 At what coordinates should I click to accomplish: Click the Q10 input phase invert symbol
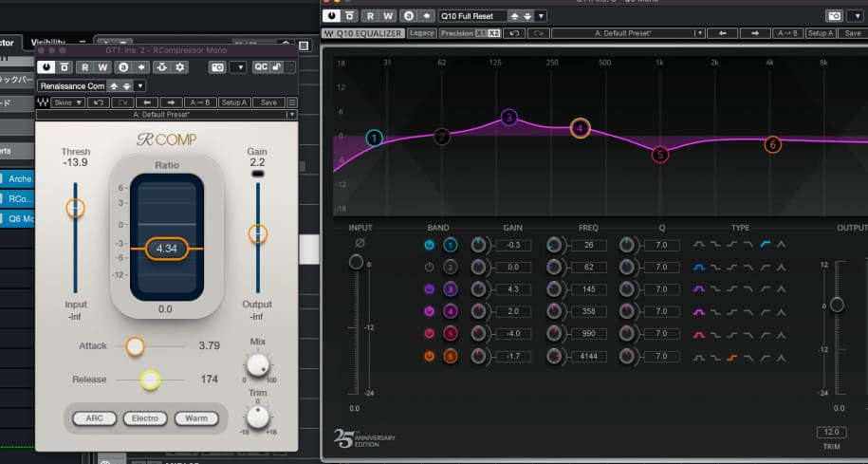(359, 242)
